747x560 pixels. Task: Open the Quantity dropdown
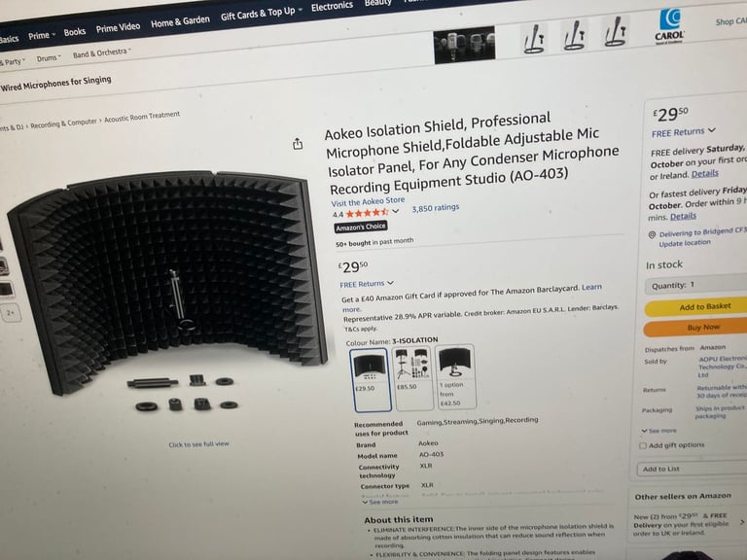click(696, 285)
